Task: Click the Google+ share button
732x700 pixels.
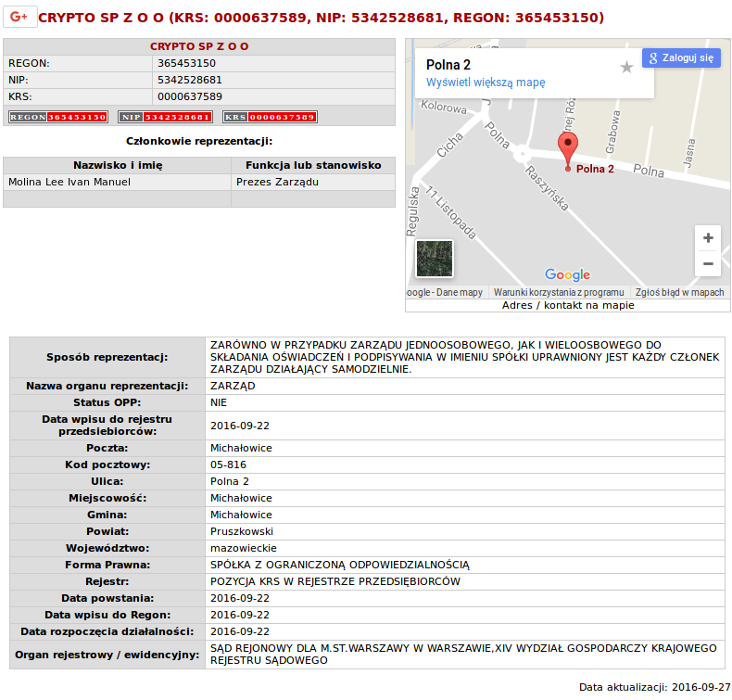Action: point(20,18)
